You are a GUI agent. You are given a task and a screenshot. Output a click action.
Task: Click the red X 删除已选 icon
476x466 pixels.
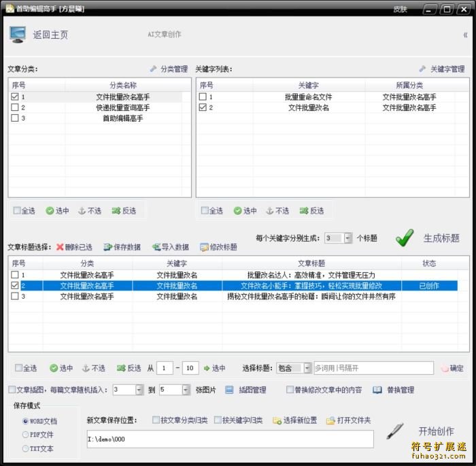pyautogui.click(x=60, y=247)
